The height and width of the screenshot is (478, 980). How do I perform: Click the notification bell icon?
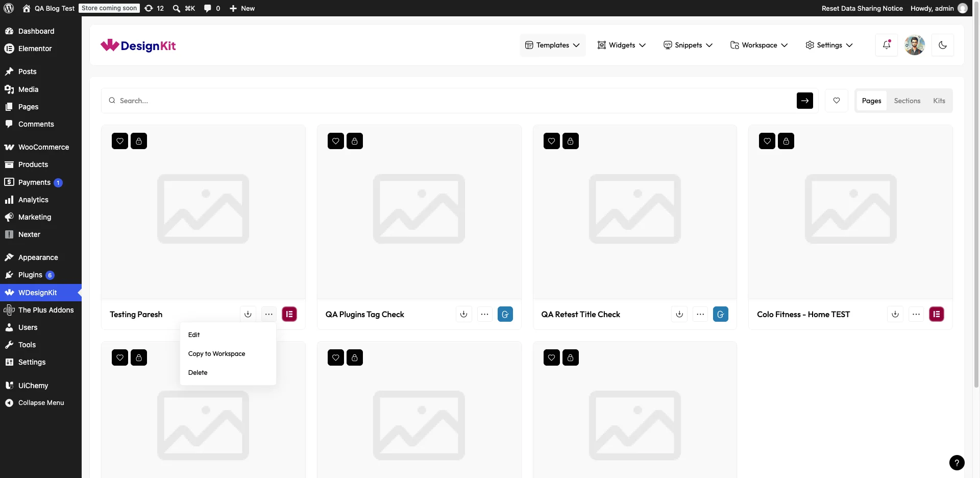[887, 45]
